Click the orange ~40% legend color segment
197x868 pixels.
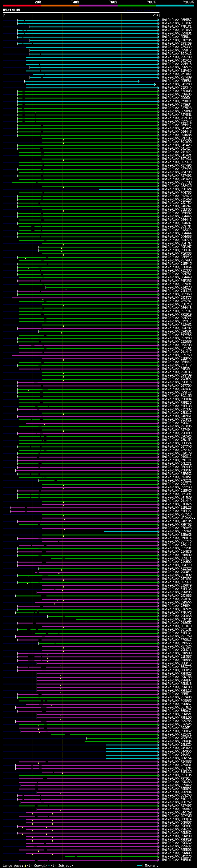coord(60,6)
